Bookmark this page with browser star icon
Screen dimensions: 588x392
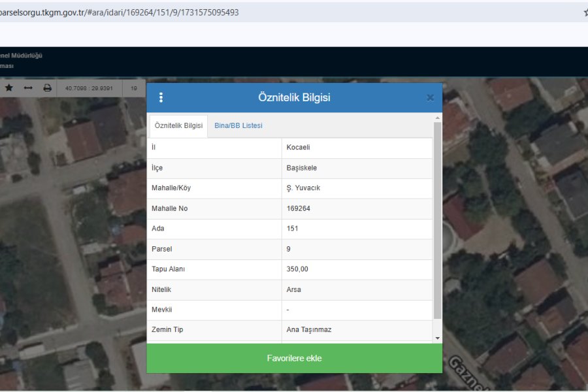tap(585, 12)
